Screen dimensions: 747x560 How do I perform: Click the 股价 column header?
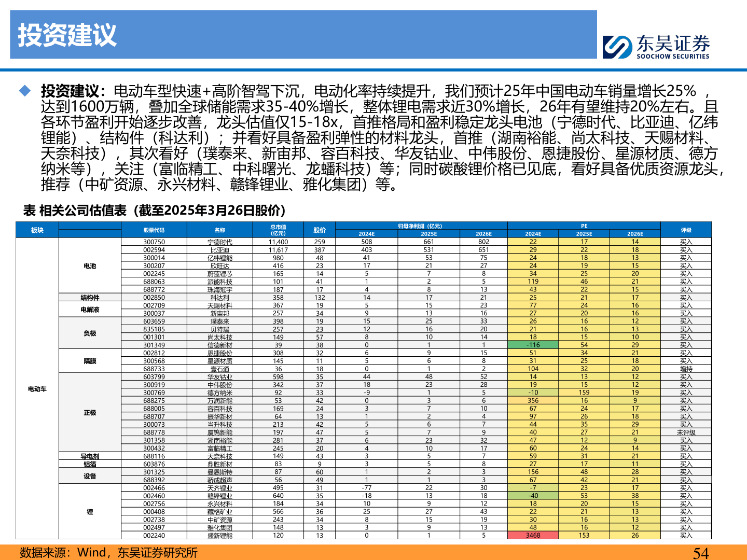tap(320, 230)
